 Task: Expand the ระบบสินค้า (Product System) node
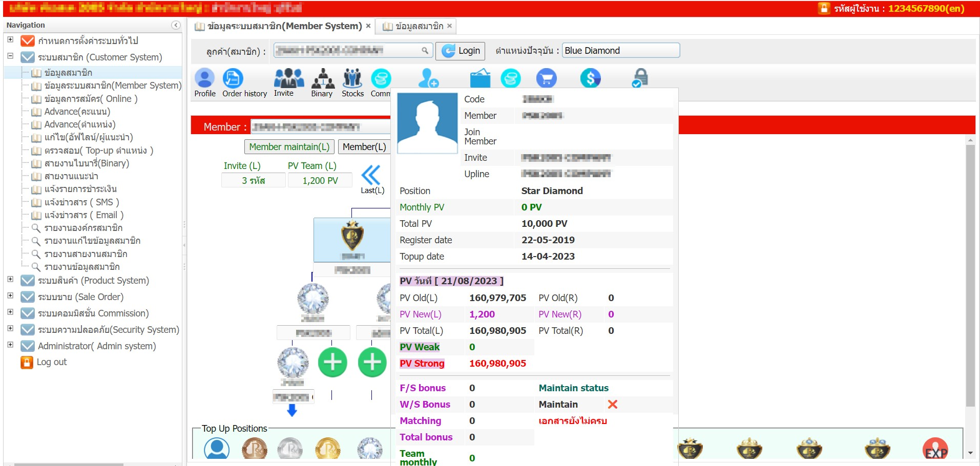click(x=10, y=280)
